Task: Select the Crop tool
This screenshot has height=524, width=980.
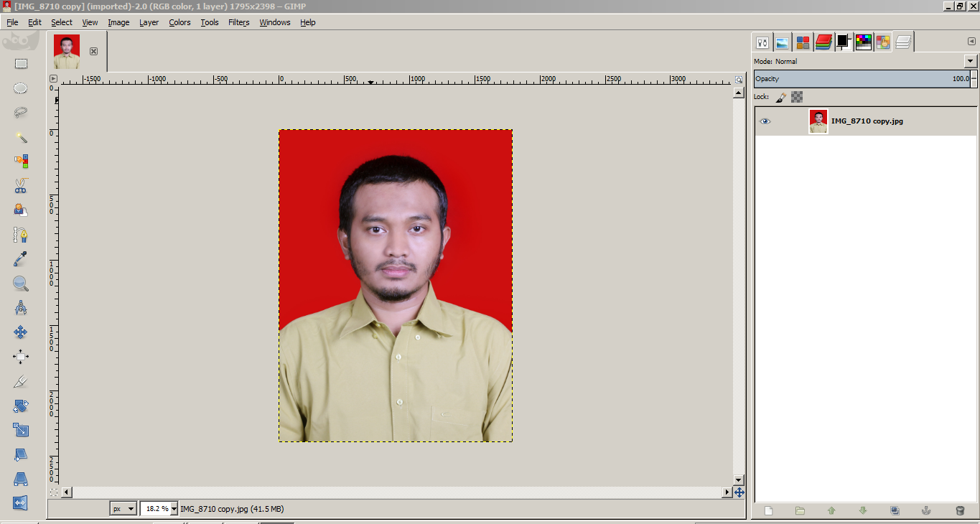Action: [x=21, y=381]
